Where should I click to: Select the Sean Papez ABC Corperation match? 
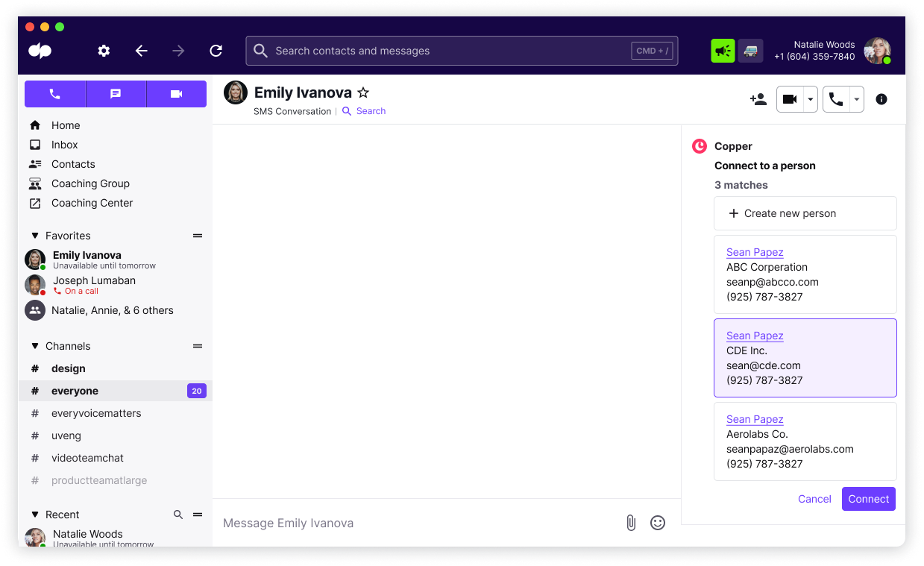click(x=805, y=274)
